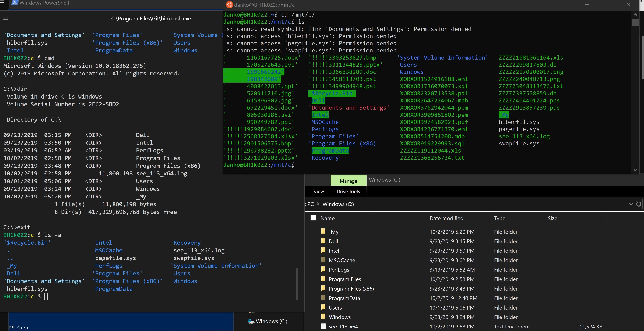
Task: Sort files by Name column
Action: [328, 218]
